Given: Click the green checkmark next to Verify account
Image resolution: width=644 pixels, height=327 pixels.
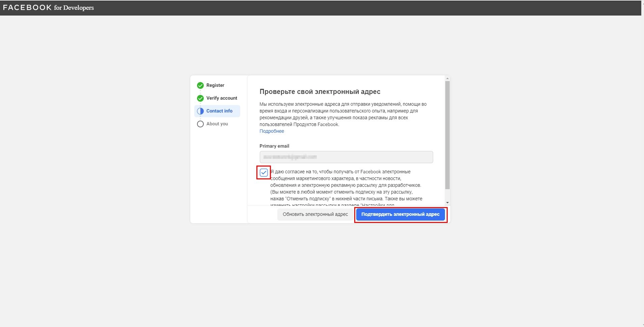Looking at the screenshot, I should 200,98.
